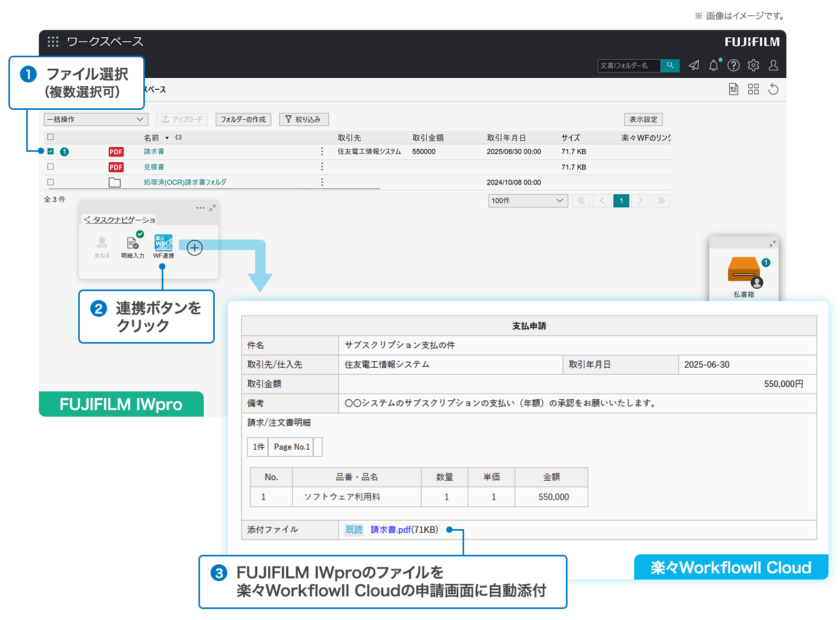Click the 550000 amount cell

[424, 151]
